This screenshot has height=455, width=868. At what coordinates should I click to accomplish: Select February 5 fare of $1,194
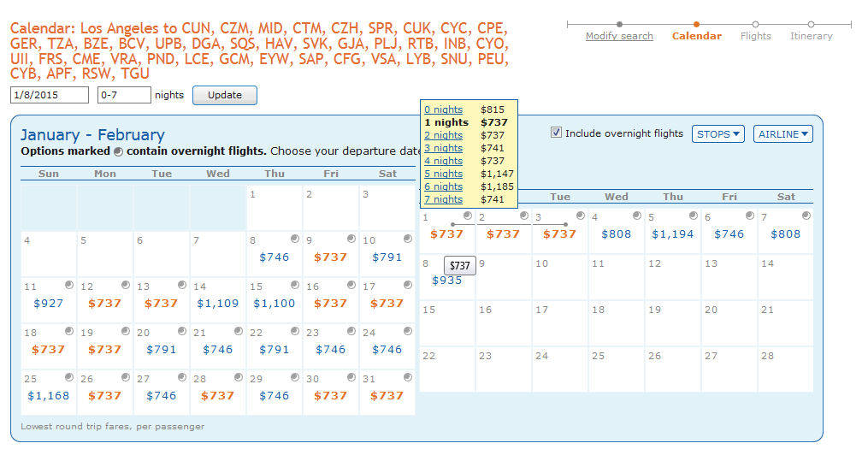(x=673, y=233)
